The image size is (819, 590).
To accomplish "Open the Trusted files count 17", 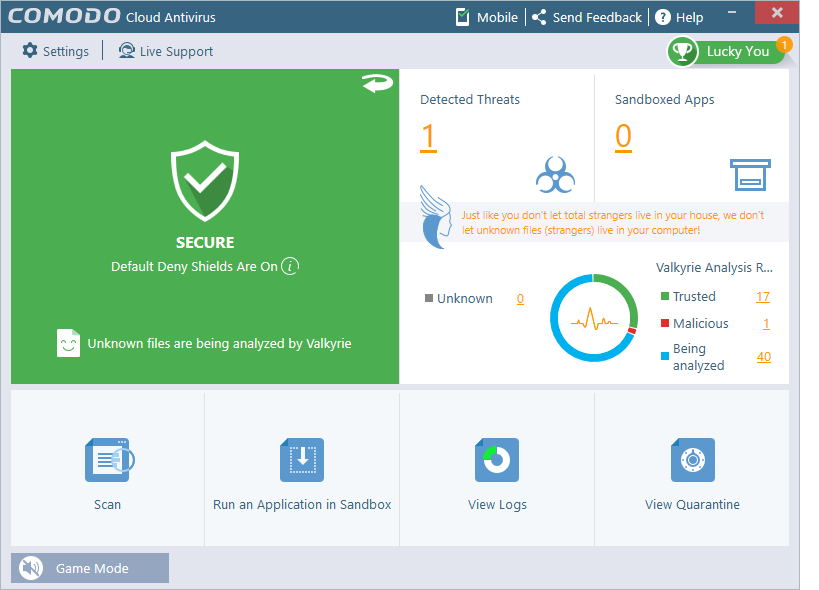I will 763,297.
